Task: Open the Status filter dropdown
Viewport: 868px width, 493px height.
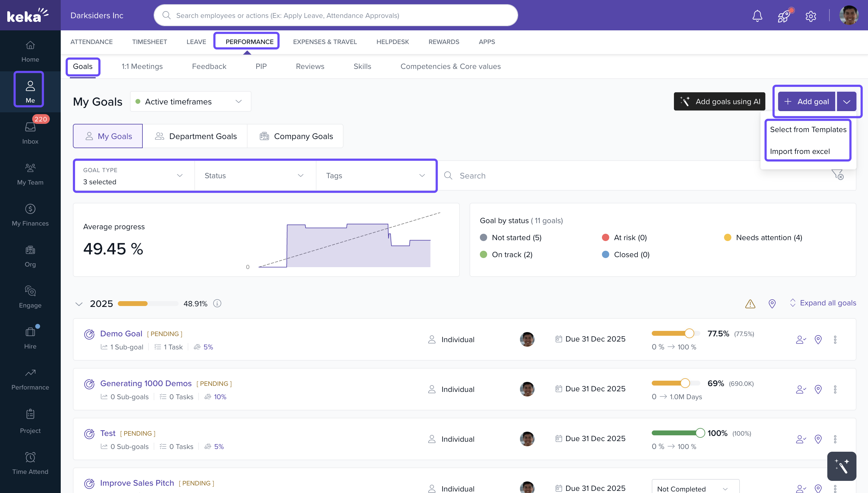Action: pos(255,175)
